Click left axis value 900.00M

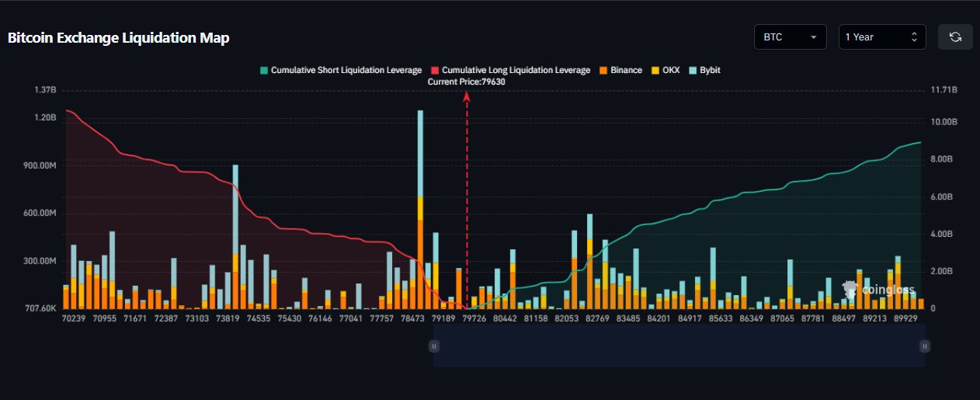[x=40, y=166]
